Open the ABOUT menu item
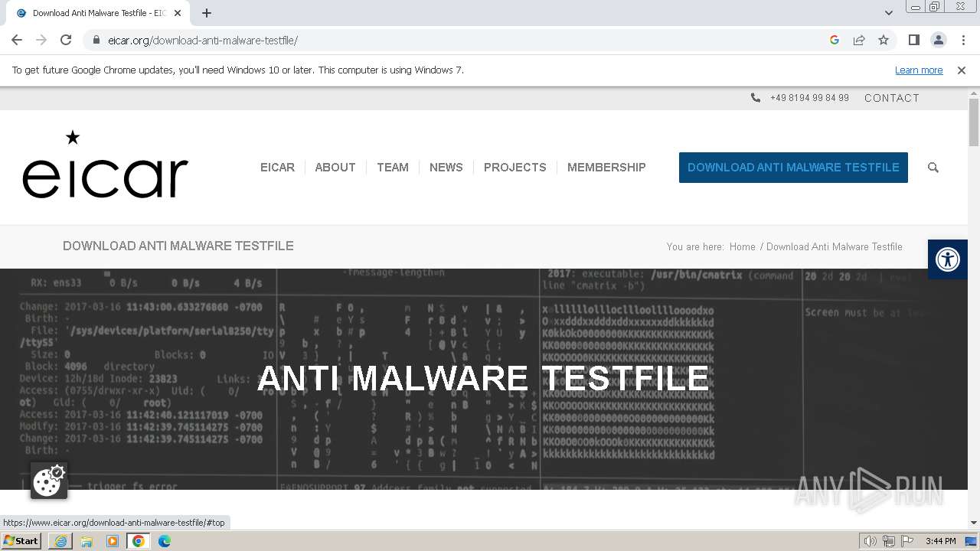This screenshot has width=980, height=551. click(335, 168)
